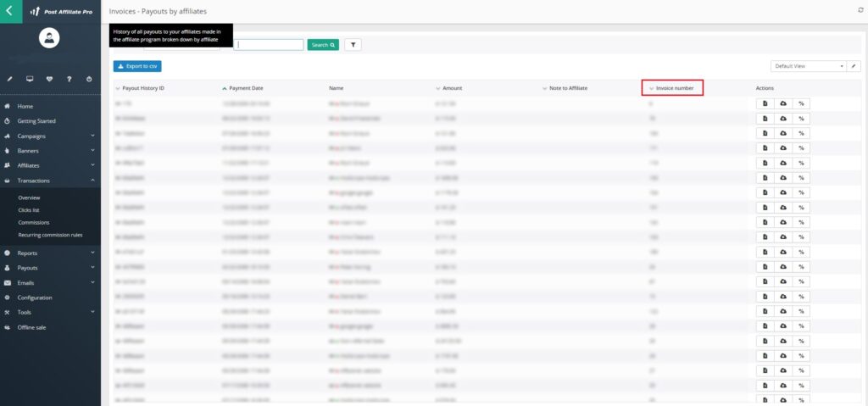The image size is (868, 406).
Task: Open the Default View dropdown
Action: (809, 66)
